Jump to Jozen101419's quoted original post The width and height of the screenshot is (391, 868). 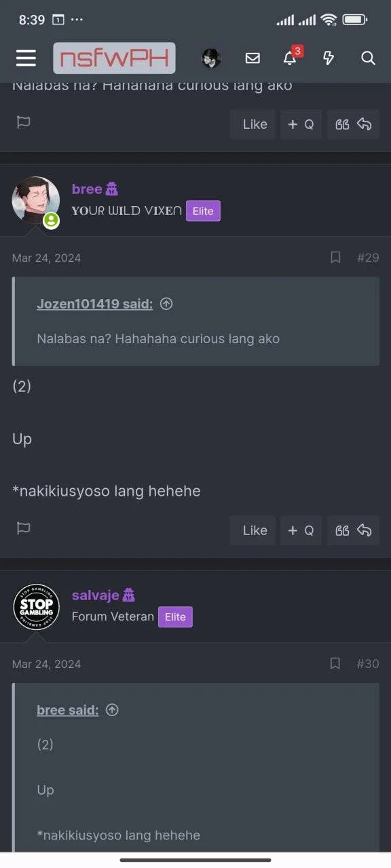tap(166, 304)
